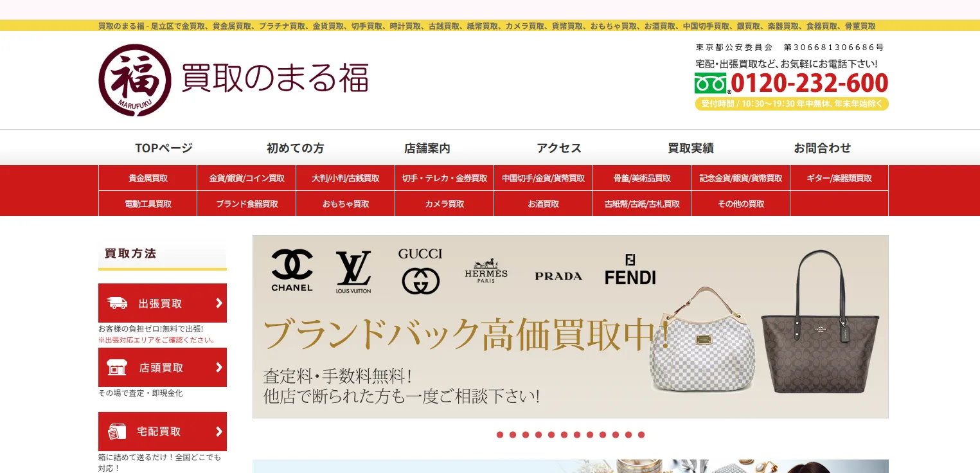Click the green free-dial phone icon

click(x=711, y=84)
